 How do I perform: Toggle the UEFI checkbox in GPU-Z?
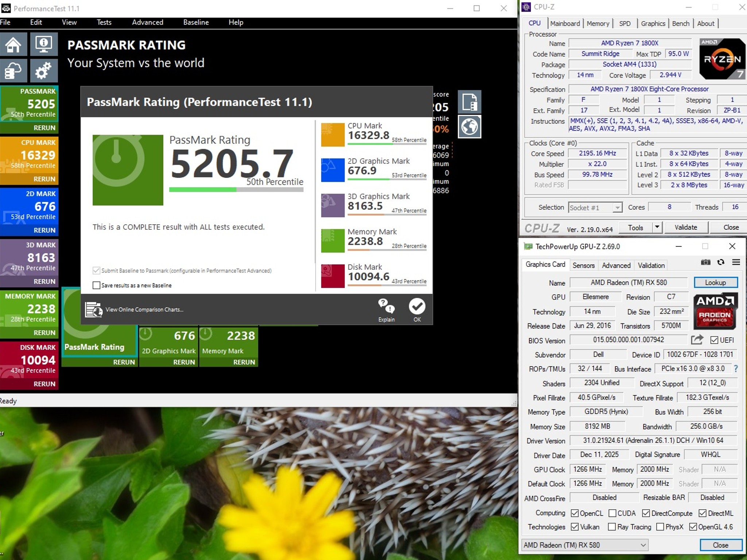714,340
